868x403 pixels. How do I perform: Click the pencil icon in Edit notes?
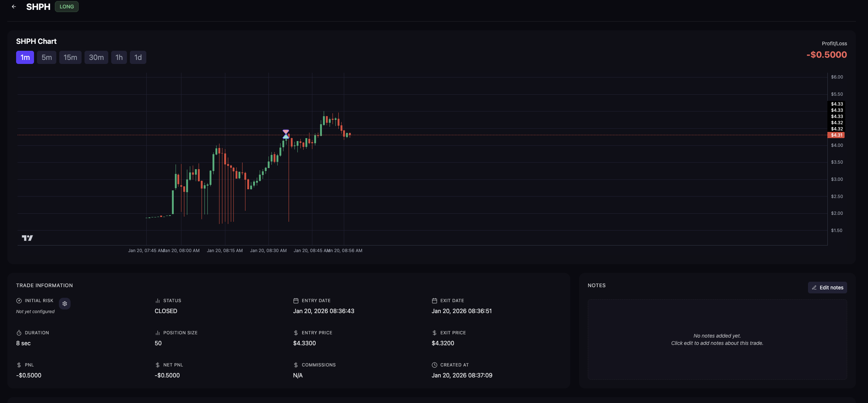point(814,288)
